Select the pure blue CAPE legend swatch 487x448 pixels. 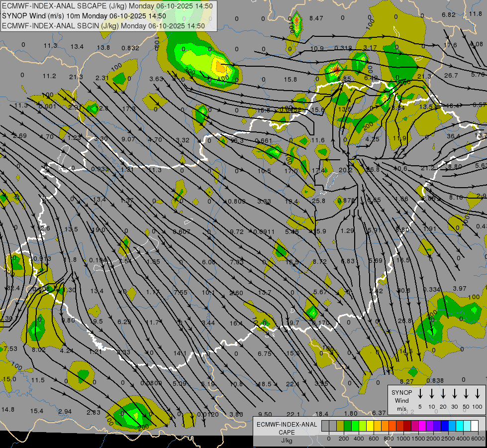click(x=445, y=426)
